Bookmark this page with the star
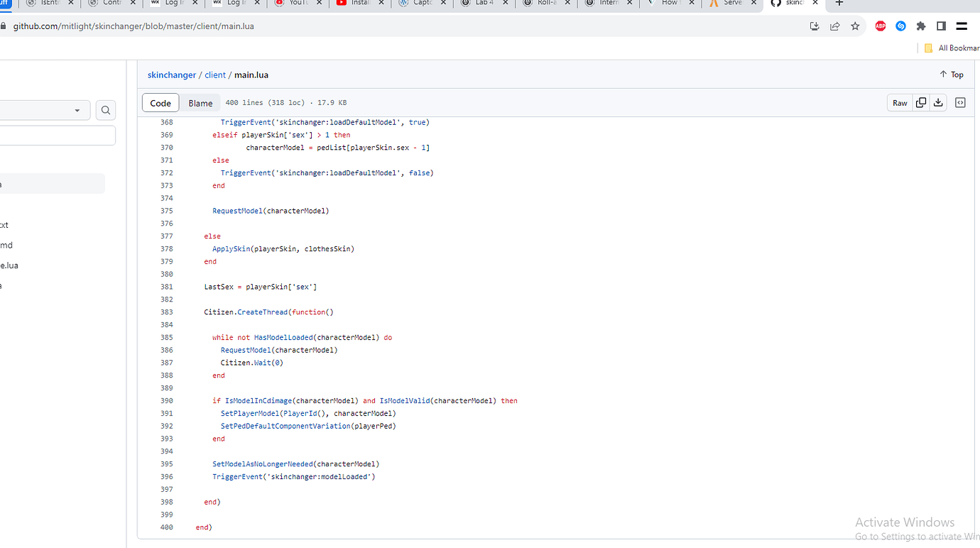 (855, 26)
